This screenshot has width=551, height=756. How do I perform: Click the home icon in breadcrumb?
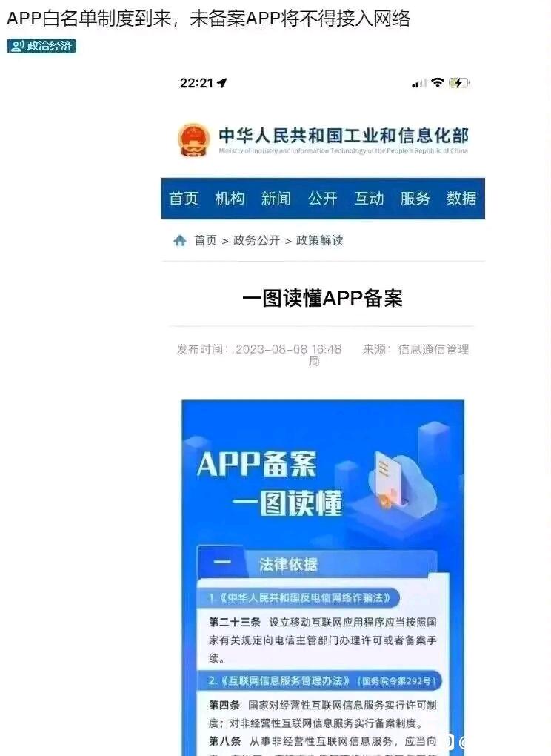pyautogui.click(x=180, y=240)
